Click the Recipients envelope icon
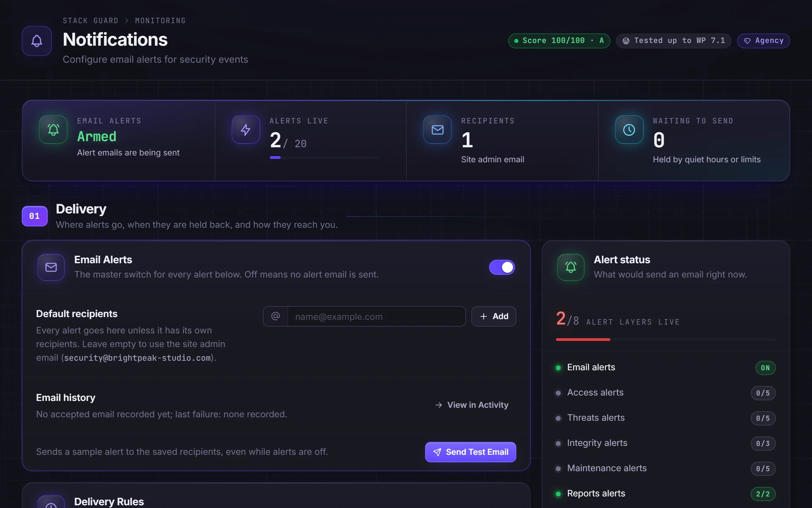This screenshot has height=508, width=812. point(437,130)
